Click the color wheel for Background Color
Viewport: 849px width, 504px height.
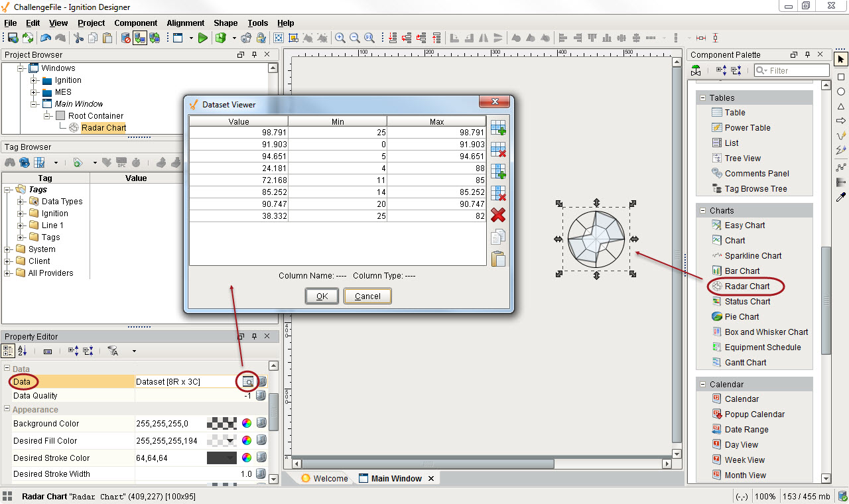click(x=246, y=423)
